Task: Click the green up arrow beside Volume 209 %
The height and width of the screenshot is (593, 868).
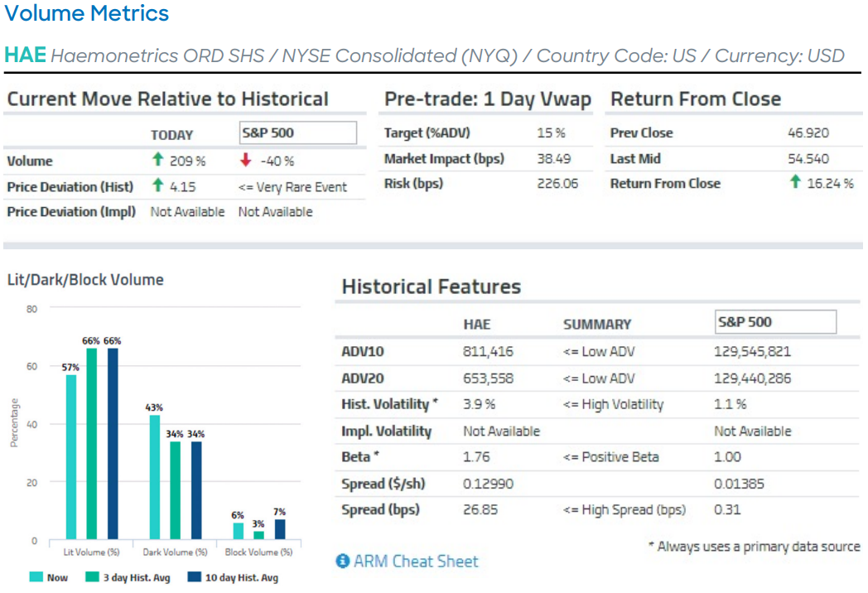Action: click(157, 160)
